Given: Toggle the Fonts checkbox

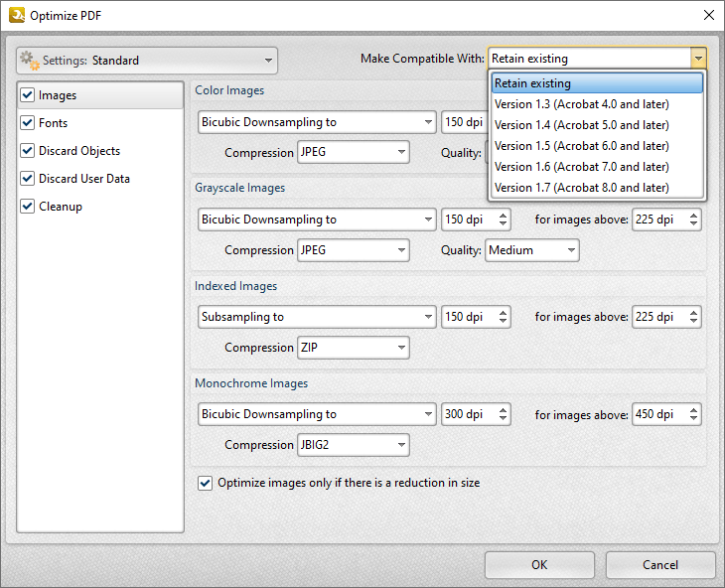Looking at the screenshot, I should pyautogui.click(x=27, y=123).
